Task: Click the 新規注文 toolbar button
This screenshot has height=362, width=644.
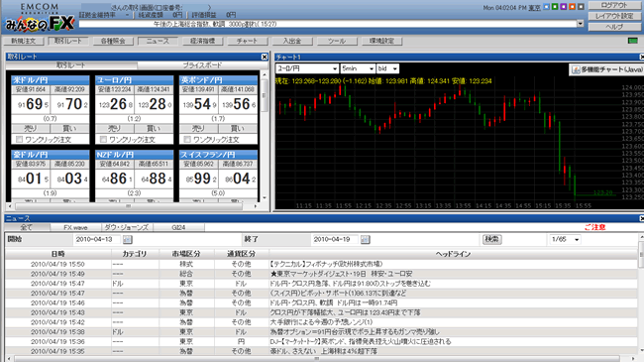Action: point(24,41)
